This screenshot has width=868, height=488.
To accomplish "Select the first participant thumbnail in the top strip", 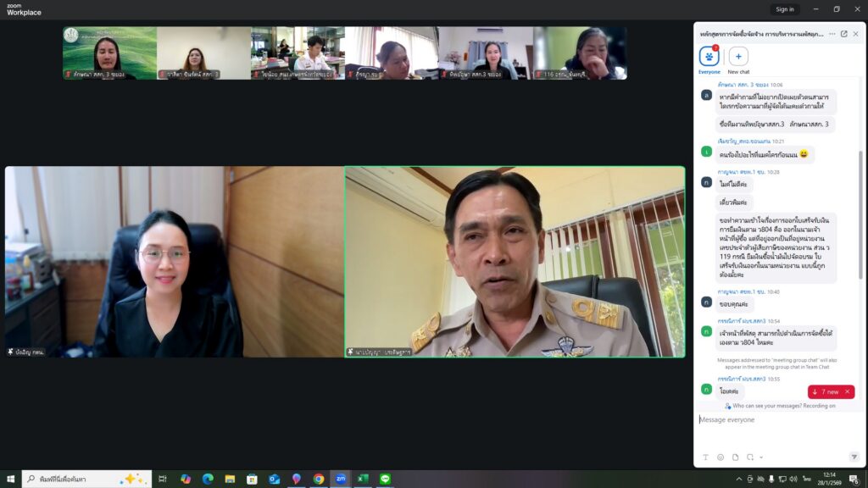I will [x=108, y=53].
